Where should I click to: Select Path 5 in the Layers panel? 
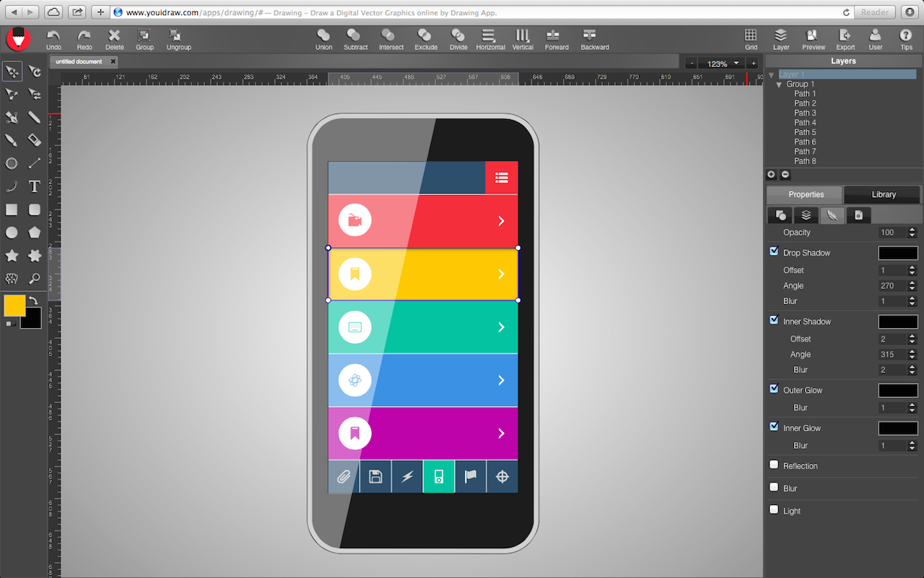pyautogui.click(x=805, y=131)
